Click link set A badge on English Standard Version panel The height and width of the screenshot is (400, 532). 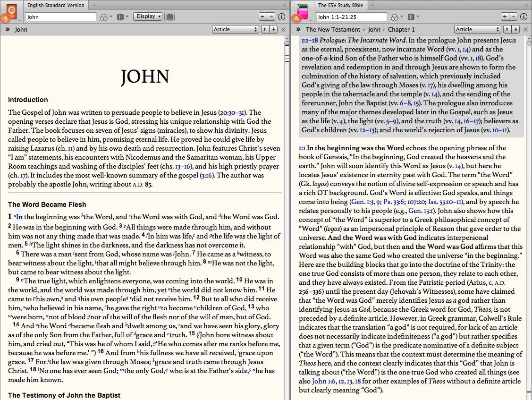click(6, 18)
